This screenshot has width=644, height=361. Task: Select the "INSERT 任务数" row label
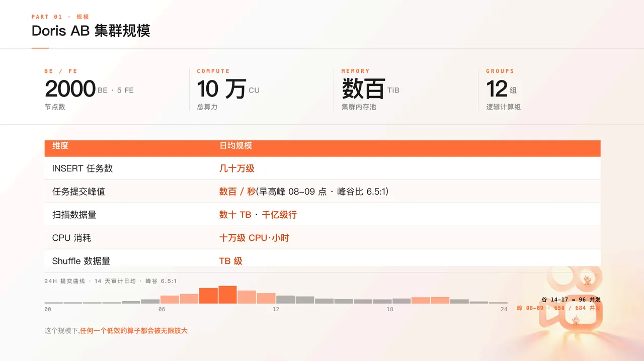point(83,168)
